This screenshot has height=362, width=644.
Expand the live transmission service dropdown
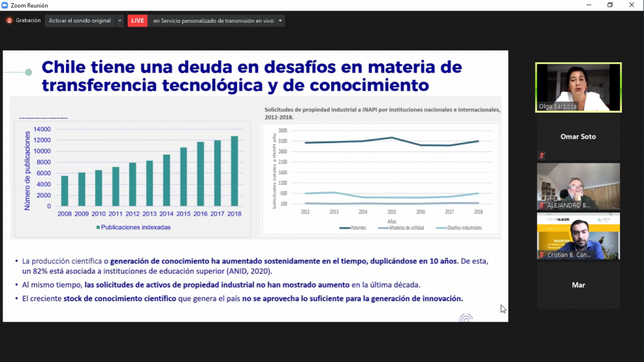pos(280,21)
